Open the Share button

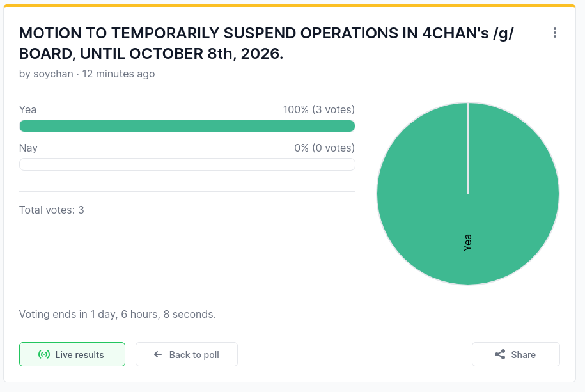(515, 354)
